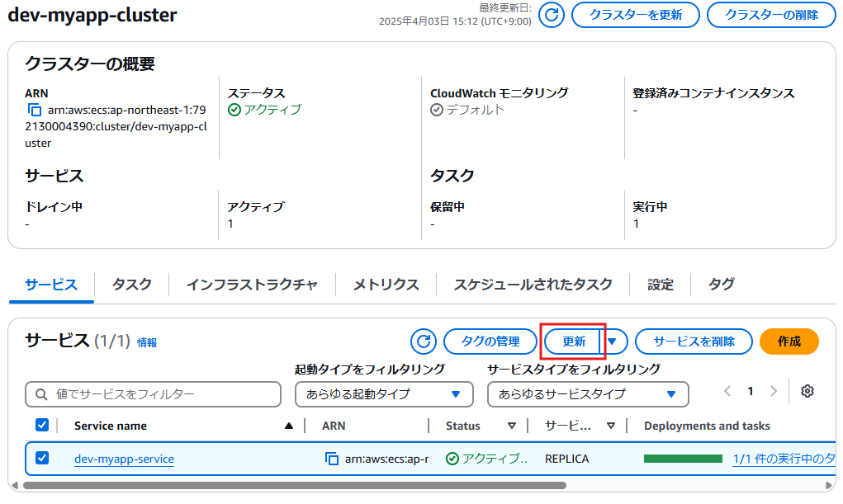Open あらゆる起動タイプ launch type dropdown

(384, 394)
